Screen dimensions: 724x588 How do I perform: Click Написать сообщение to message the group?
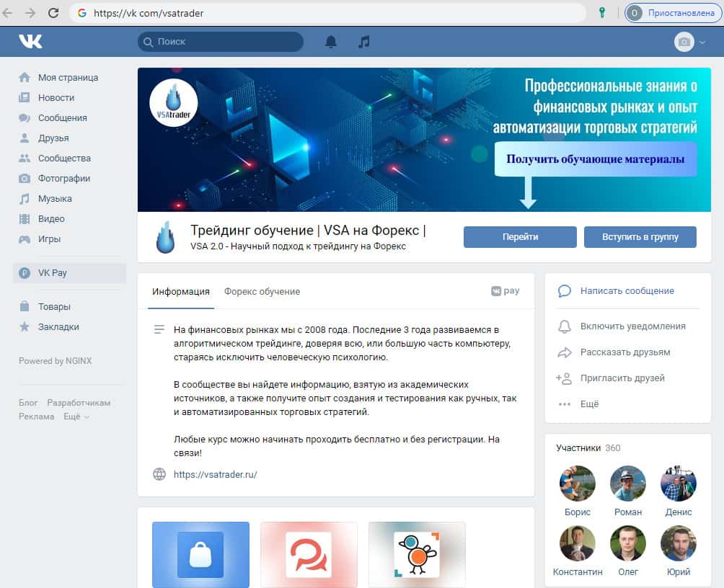627,291
